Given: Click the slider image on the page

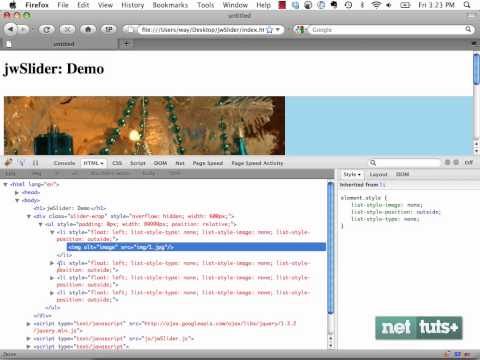Looking at the screenshot, I should pyautogui.click(x=144, y=126).
